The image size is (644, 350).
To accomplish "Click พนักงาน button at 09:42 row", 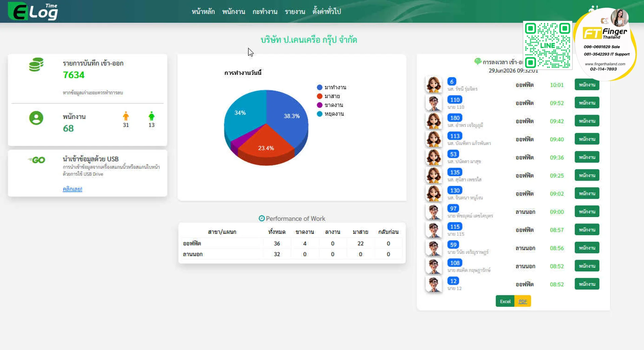I will tap(587, 121).
